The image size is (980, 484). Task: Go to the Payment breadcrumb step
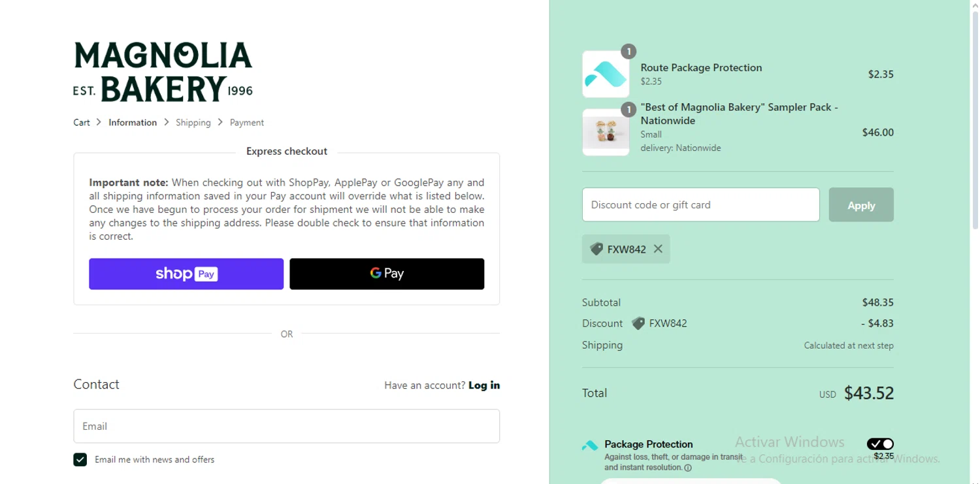pos(246,122)
